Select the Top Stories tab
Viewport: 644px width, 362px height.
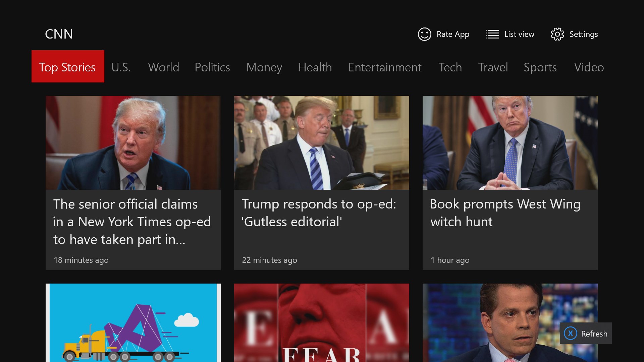point(68,67)
